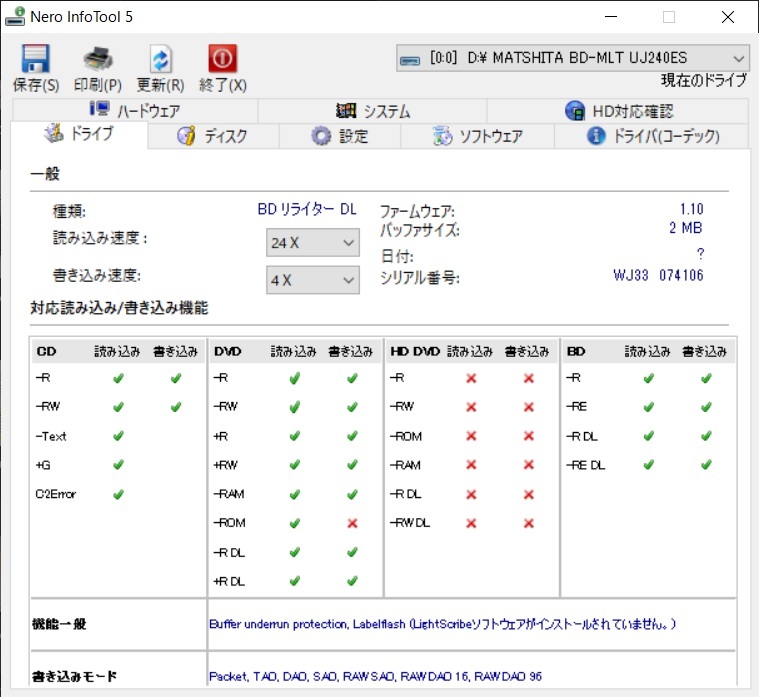
Task: Select the ドライブ (Drive) tab
Action: [80, 135]
